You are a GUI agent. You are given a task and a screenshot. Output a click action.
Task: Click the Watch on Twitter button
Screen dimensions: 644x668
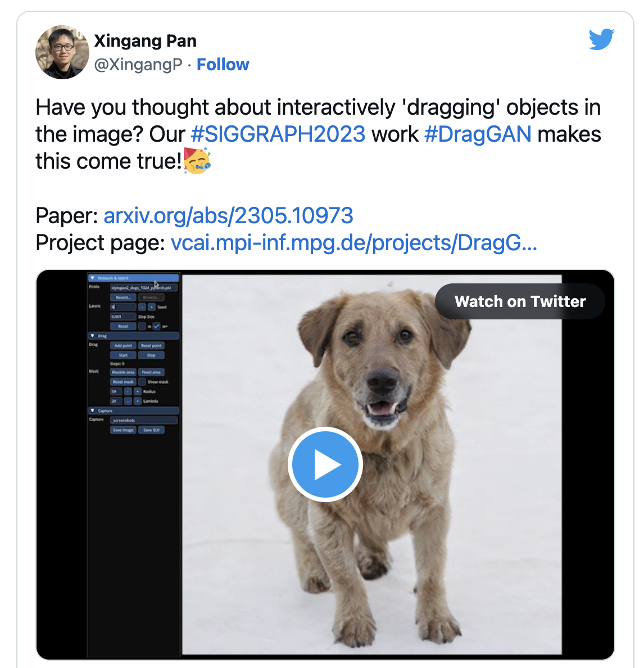(520, 301)
